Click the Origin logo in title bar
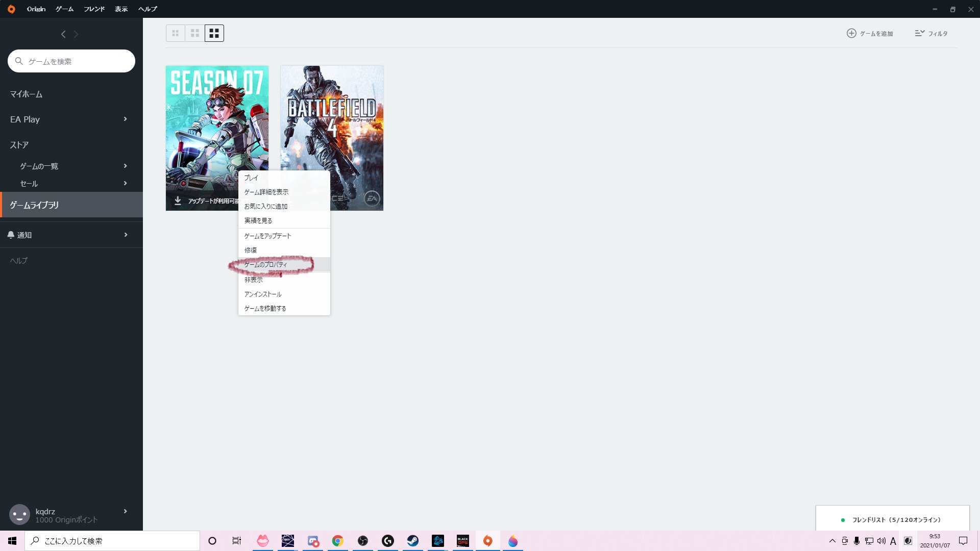The width and height of the screenshot is (980, 551). [x=11, y=9]
